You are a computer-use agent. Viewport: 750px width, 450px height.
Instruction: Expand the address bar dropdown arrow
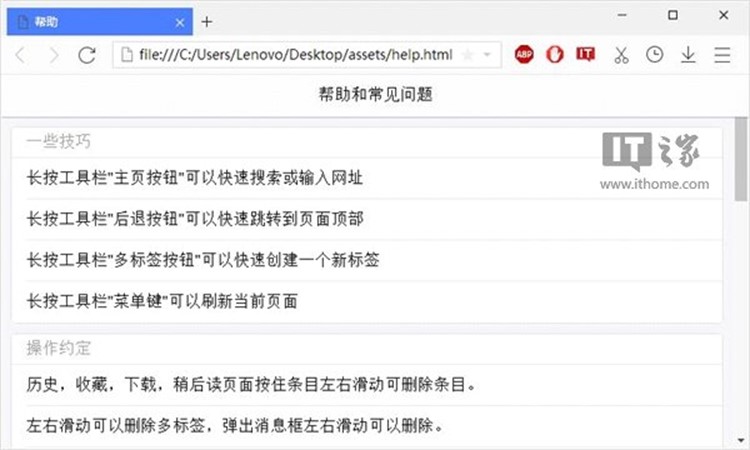[x=486, y=55]
